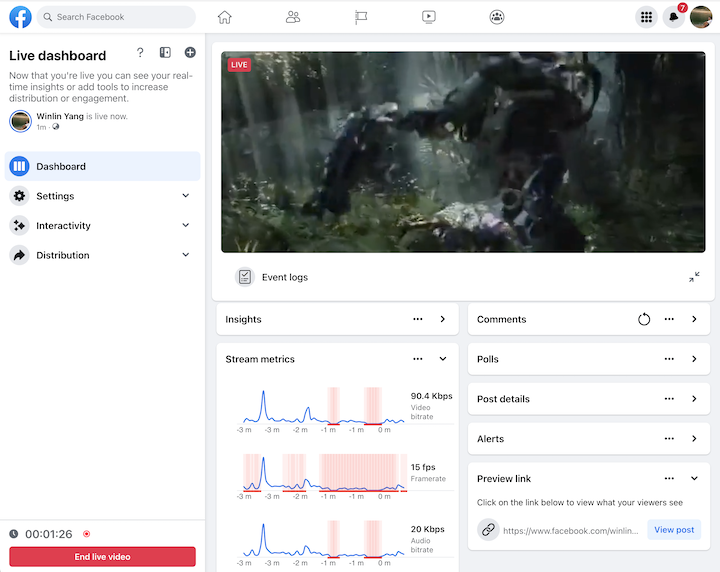Click the Search Facebook field

[x=116, y=17]
